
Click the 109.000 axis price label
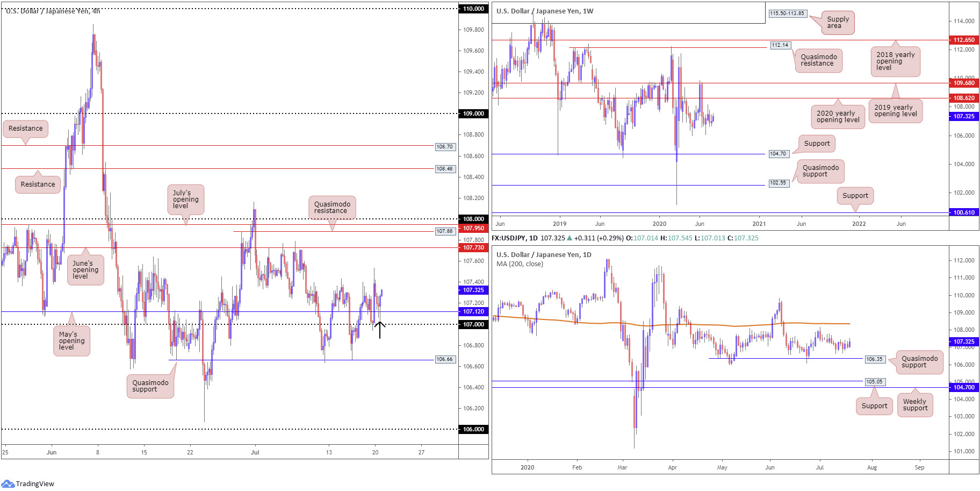pyautogui.click(x=473, y=113)
